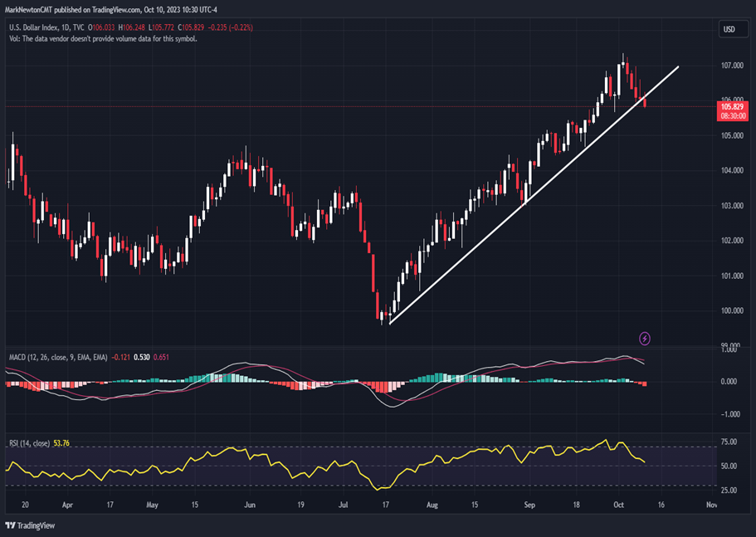Click the high price H106.248 in header

tap(132, 27)
